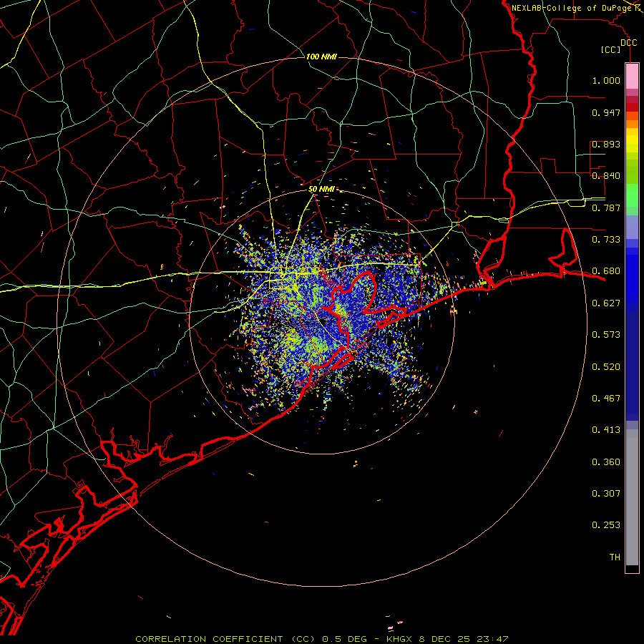Select the 0.893 scale value
Viewport: 644px width, 644px height.
[x=606, y=144]
